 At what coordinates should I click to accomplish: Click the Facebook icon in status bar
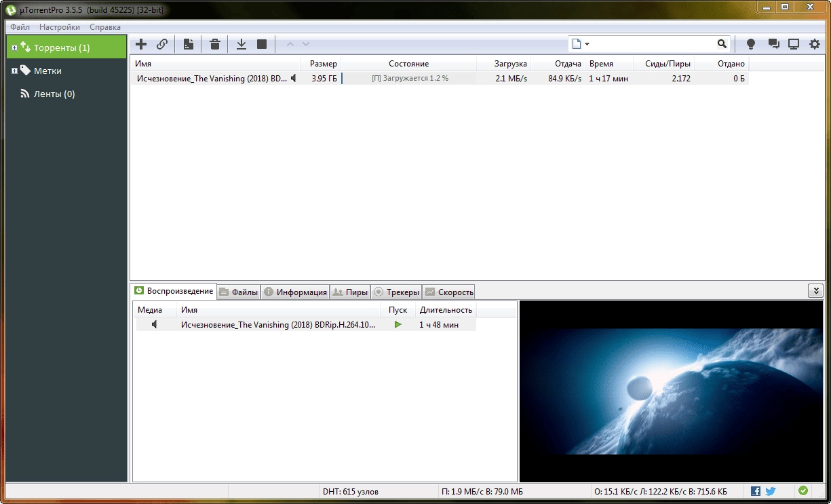[756, 491]
